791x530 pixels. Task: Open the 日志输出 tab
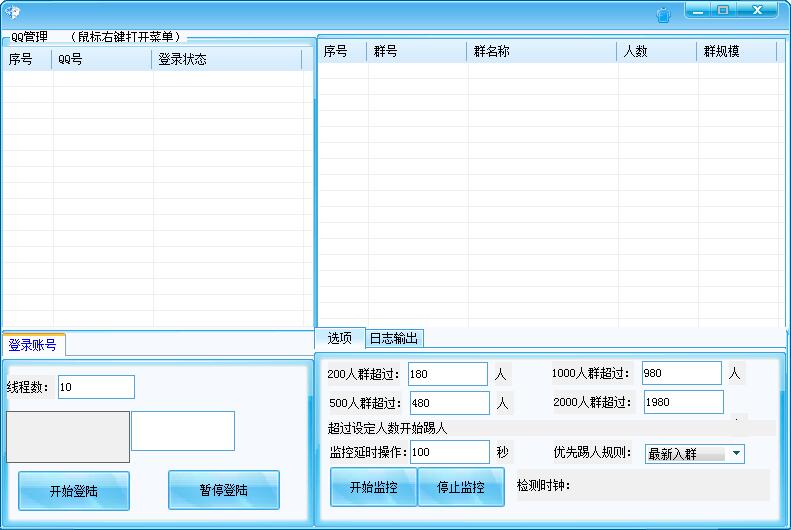click(x=394, y=338)
